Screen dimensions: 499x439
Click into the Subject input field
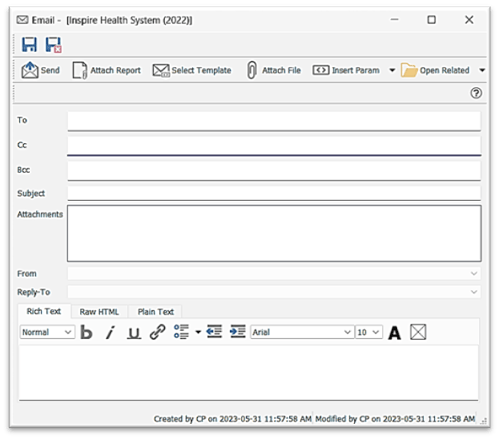click(x=274, y=193)
